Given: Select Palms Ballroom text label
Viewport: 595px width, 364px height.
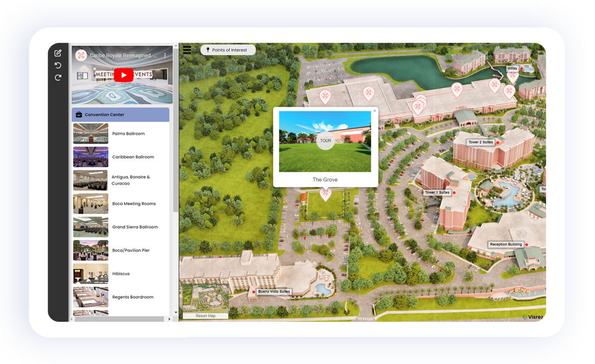Looking at the screenshot, I should pyautogui.click(x=128, y=133).
